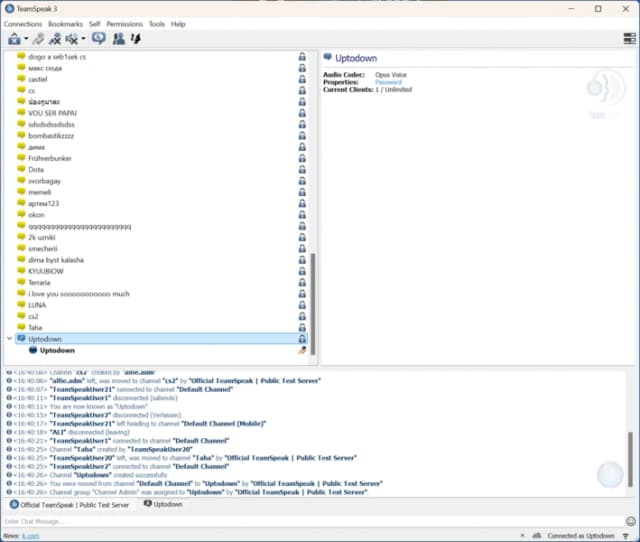The height and width of the screenshot is (542, 640).
Task: Select the Terraria channel
Action: 39,282
